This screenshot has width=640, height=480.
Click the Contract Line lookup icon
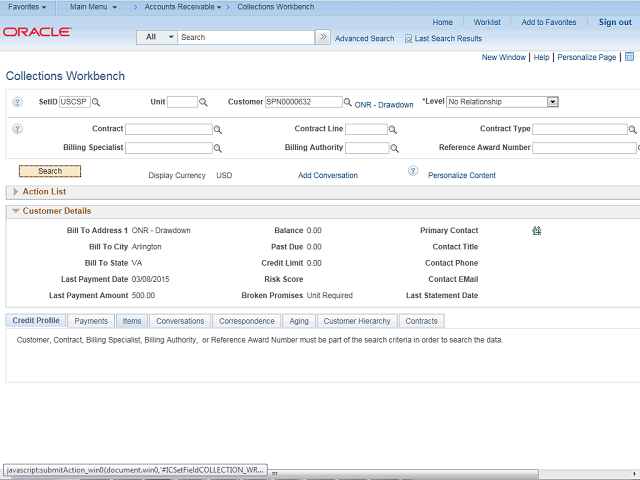(393, 130)
